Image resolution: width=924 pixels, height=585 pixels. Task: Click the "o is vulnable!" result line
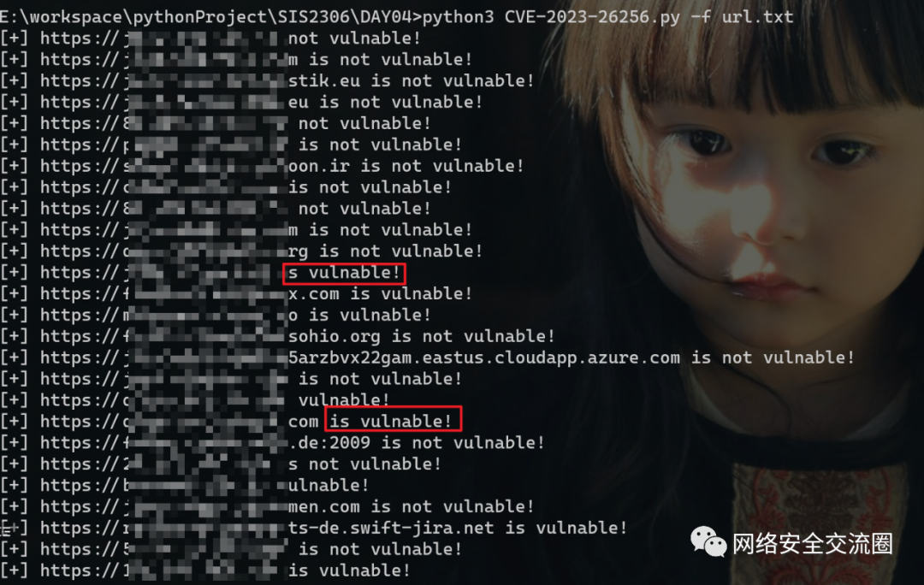(x=359, y=316)
